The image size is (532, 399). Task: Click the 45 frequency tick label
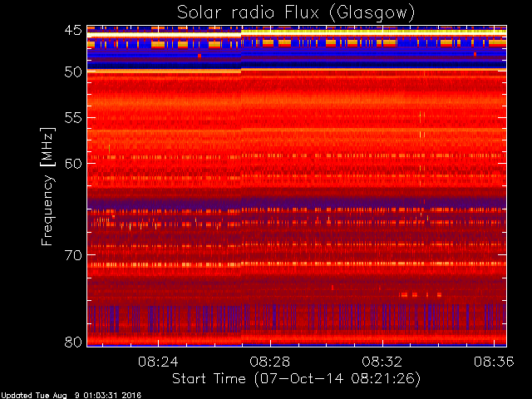tap(73, 30)
